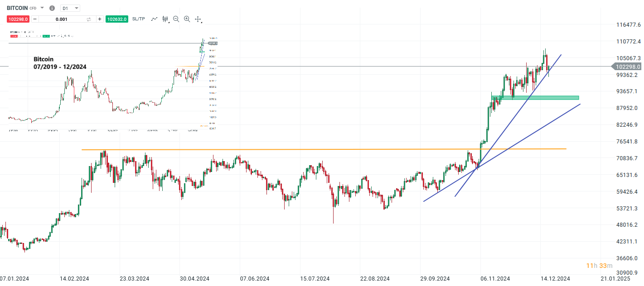Click the green buy price 102632.0 button
This screenshot has height=286, width=644.
pyautogui.click(x=116, y=19)
